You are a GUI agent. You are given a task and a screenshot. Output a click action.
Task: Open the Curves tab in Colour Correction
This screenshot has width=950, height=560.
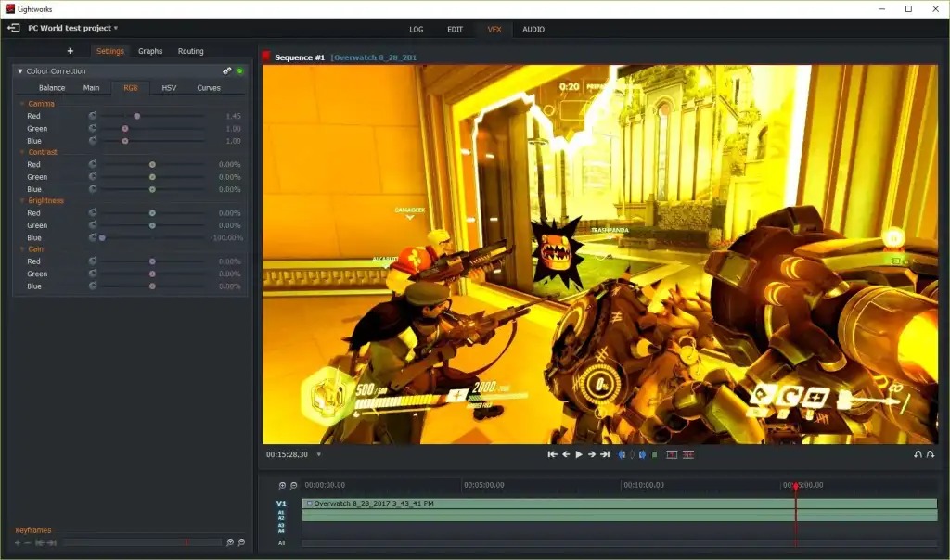[x=209, y=88]
